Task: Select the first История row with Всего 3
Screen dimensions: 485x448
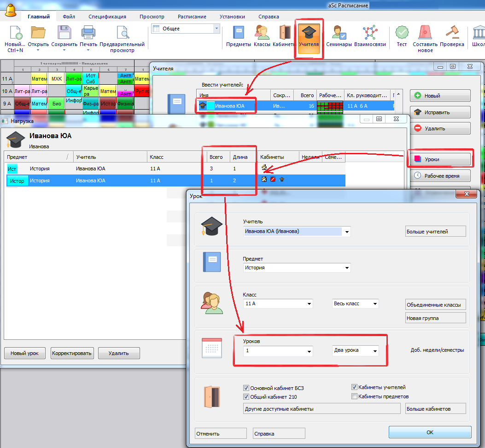Action: point(92,169)
